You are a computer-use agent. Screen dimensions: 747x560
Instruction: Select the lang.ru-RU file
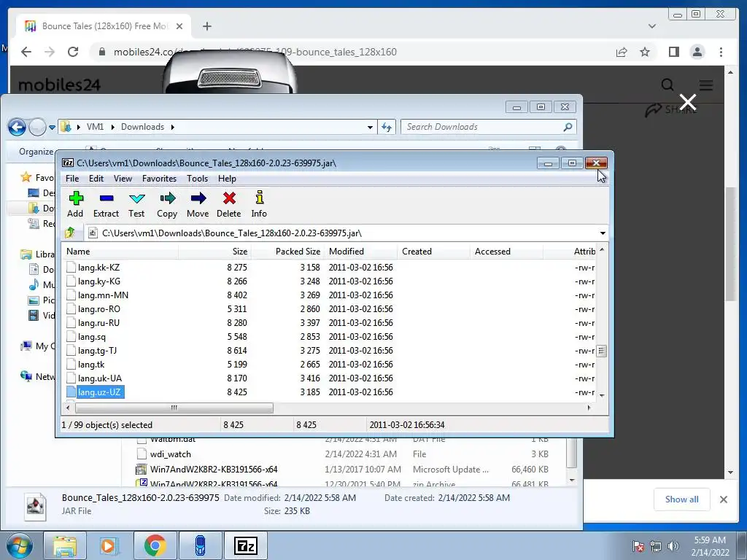98,323
